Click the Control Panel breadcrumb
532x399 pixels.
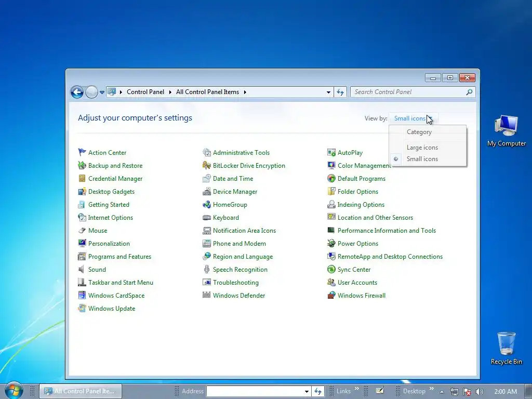(145, 92)
